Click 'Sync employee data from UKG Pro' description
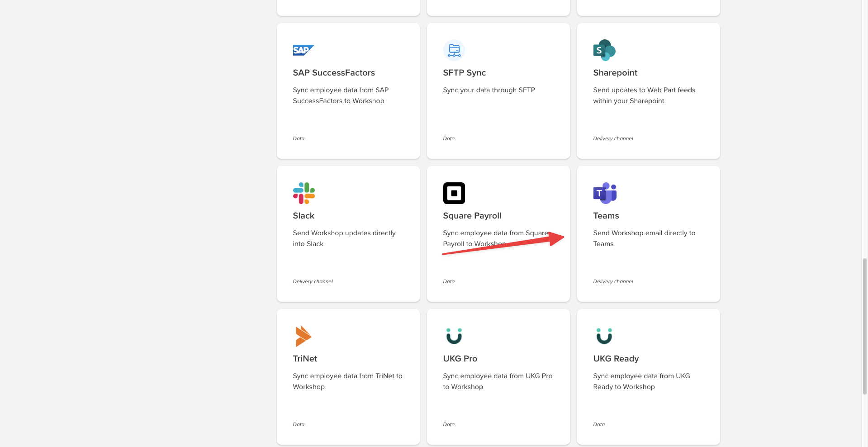The height and width of the screenshot is (447, 868). click(x=498, y=381)
